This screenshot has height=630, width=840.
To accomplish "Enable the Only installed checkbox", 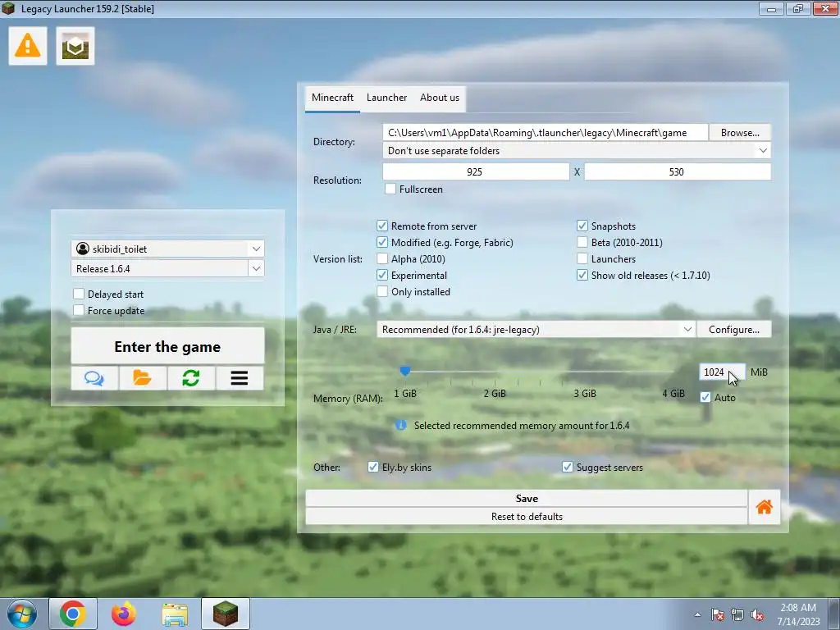I will coord(382,292).
